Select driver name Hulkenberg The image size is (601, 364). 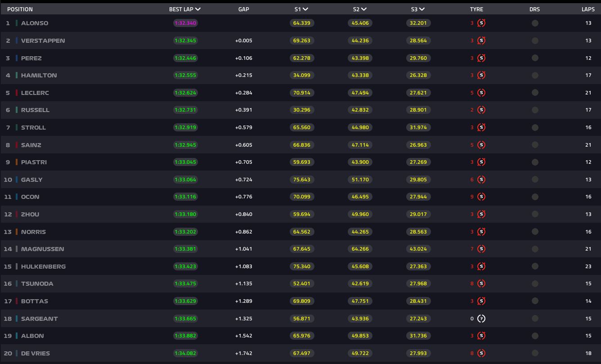point(43,266)
